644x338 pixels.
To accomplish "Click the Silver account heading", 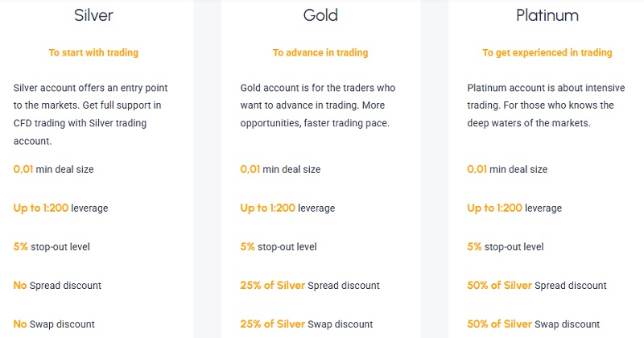I will (x=93, y=15).
